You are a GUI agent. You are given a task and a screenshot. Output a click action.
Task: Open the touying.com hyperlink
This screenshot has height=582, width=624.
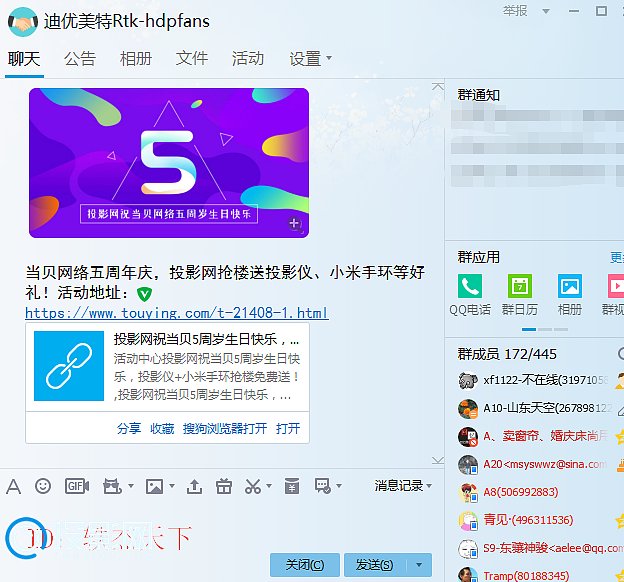[177, 313]
